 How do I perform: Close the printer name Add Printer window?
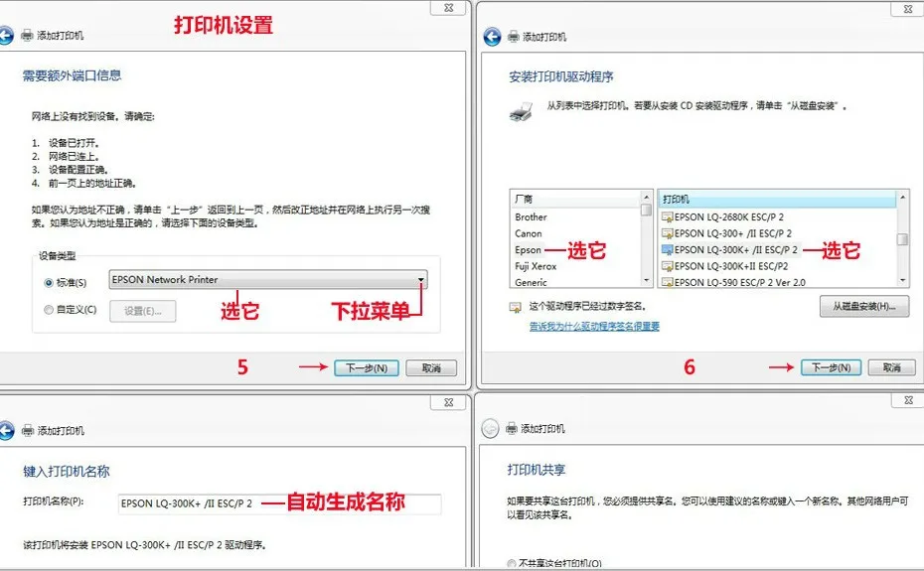tap(449, 402)
